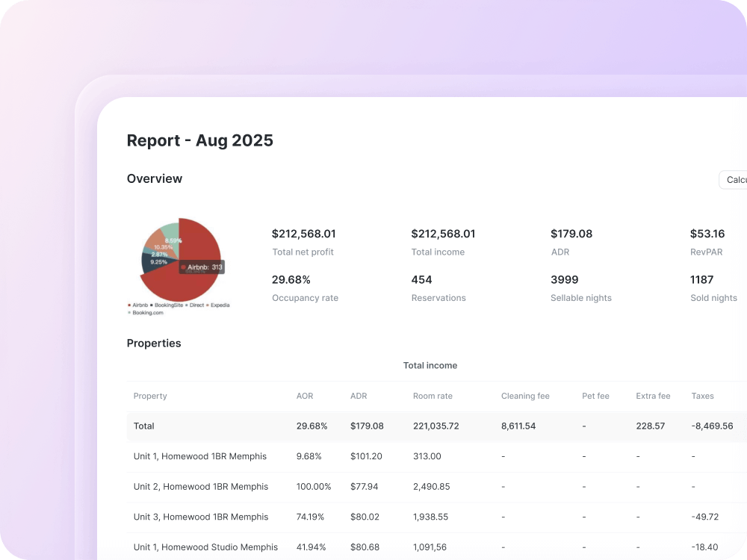Hide the BookingSite series via the legend

(168, 305)
